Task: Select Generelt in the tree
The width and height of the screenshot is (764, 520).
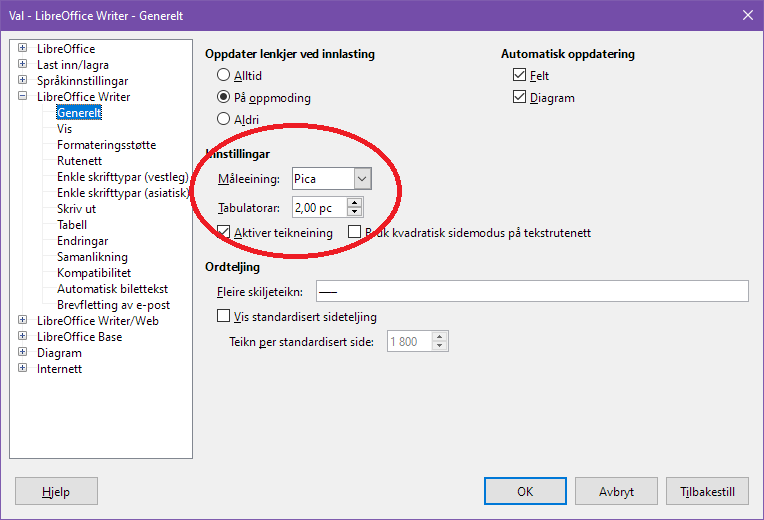Action: coord(79,113)
